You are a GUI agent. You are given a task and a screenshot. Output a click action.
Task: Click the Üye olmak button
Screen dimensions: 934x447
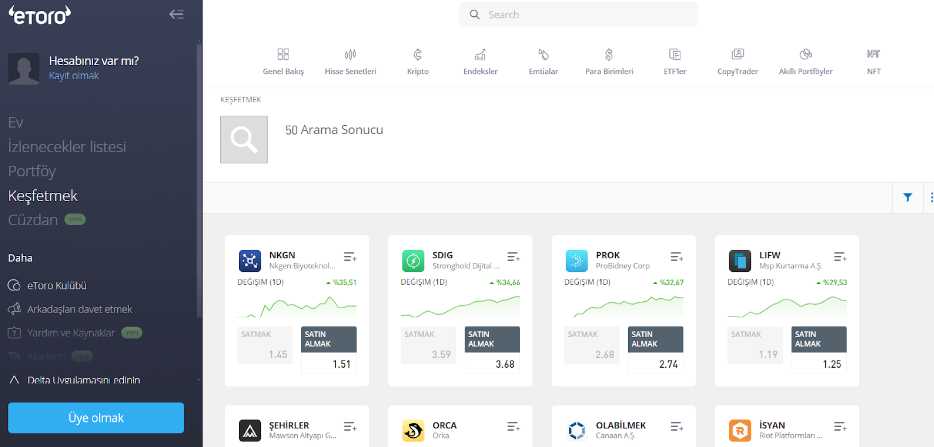coord(96,418)
